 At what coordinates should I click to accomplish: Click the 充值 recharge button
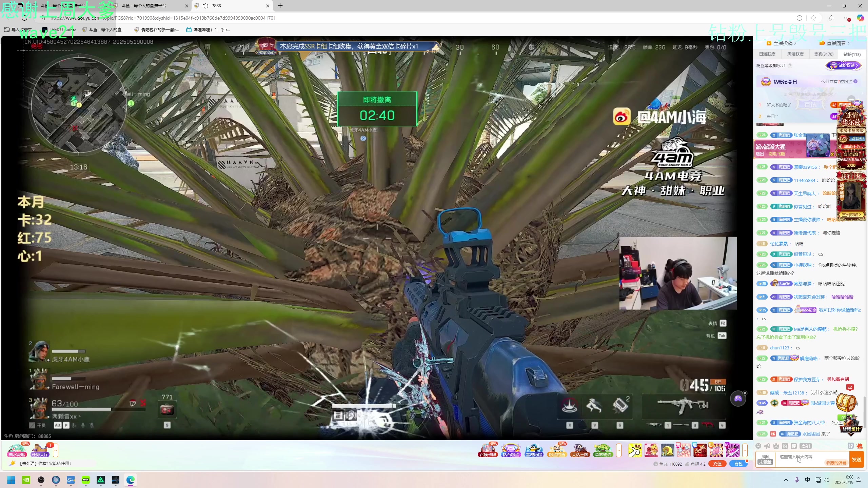pyautogui.click(x=717, y=464)
